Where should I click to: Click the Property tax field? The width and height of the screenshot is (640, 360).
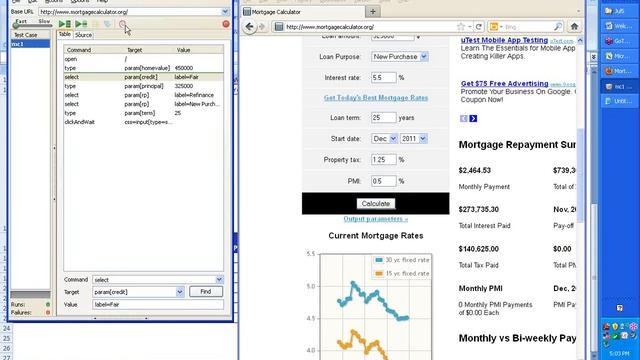[x=384, y=160]
